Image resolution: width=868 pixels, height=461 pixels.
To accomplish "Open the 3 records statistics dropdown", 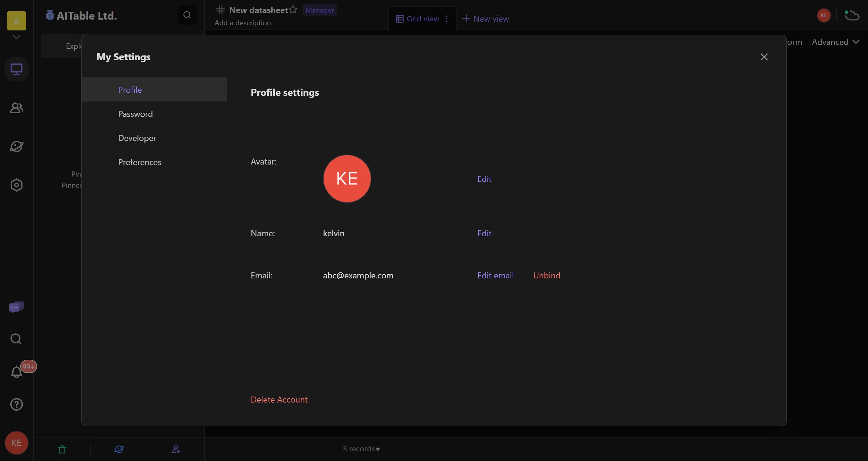I will [x=361, y=449].
